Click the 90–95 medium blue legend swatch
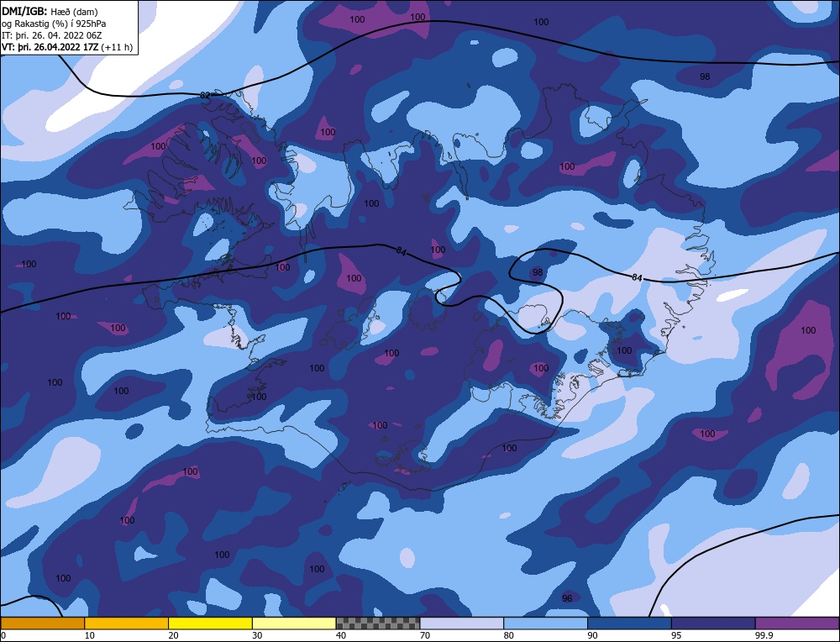 (629, 623)
